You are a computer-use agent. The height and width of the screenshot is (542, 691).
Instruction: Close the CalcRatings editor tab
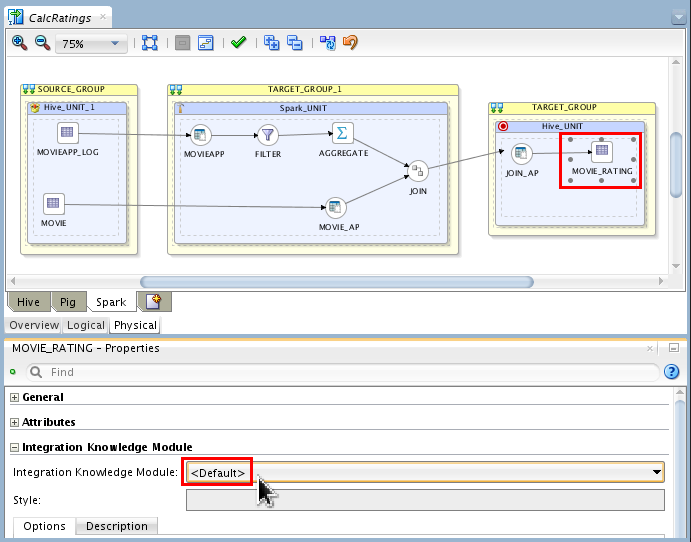coord(103,17)
